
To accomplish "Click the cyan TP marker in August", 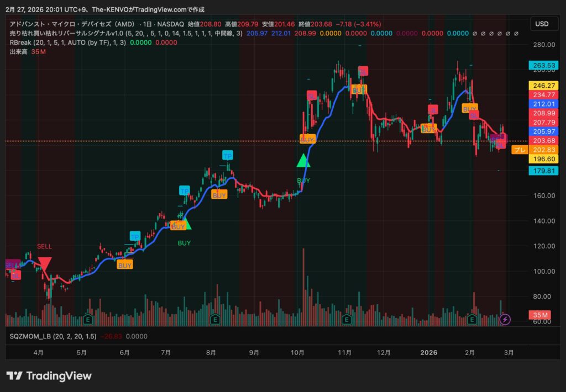I will point(228,155).
